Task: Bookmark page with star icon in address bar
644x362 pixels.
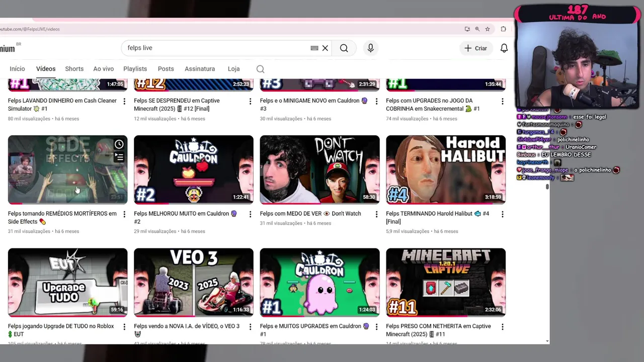Action: point(487,29)
